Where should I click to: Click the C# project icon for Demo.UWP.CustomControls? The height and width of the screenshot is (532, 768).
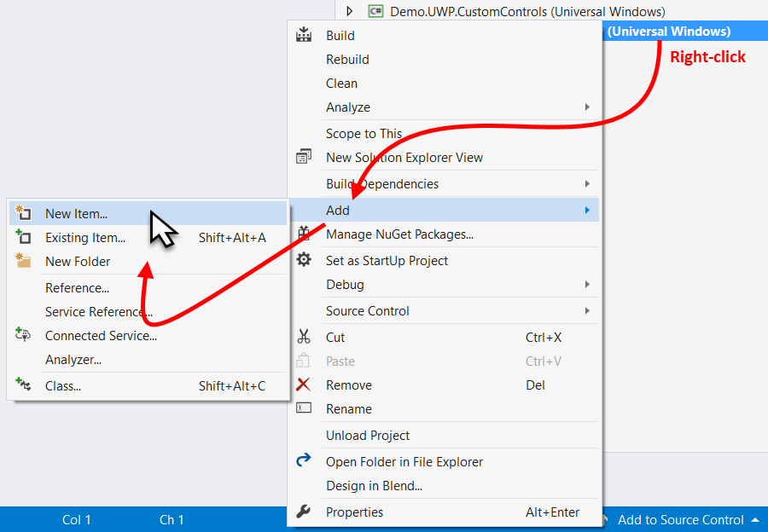click(x=375, y=11)
